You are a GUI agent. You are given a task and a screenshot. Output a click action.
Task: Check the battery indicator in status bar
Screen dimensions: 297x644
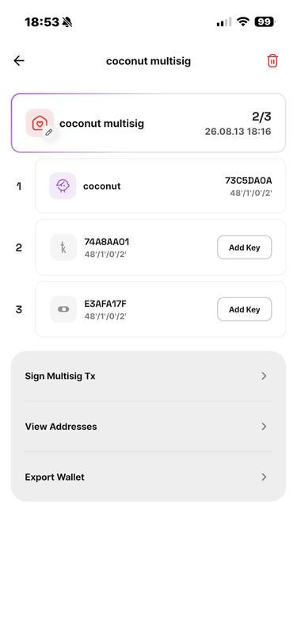tap(265, 22)
